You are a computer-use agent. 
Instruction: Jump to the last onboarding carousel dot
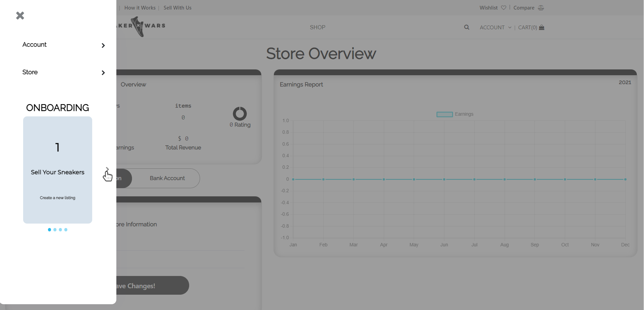(x=66, y=230)
